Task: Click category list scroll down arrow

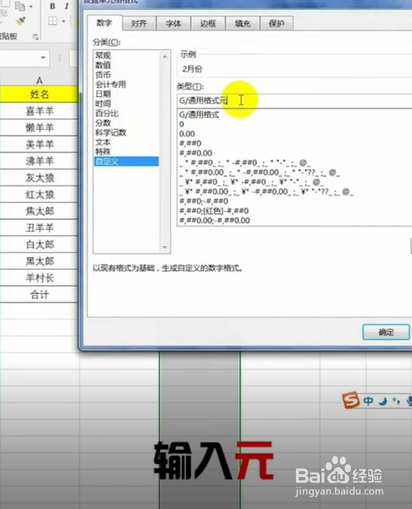Action: (165, 247)
